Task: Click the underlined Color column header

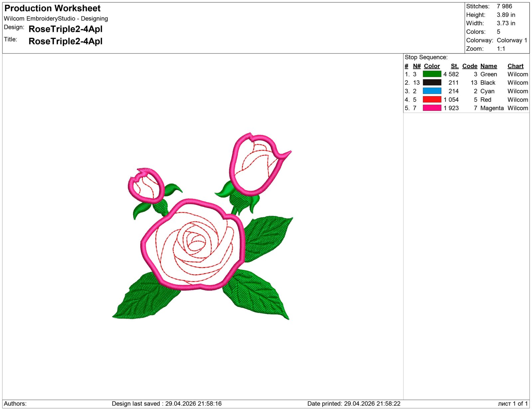Action: 432,66
